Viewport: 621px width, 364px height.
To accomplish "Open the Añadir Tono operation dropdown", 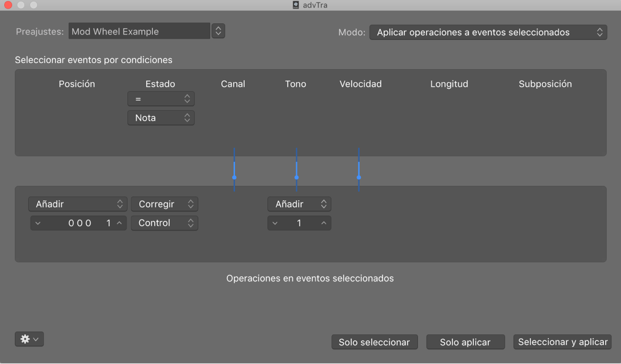I will 299,204.
